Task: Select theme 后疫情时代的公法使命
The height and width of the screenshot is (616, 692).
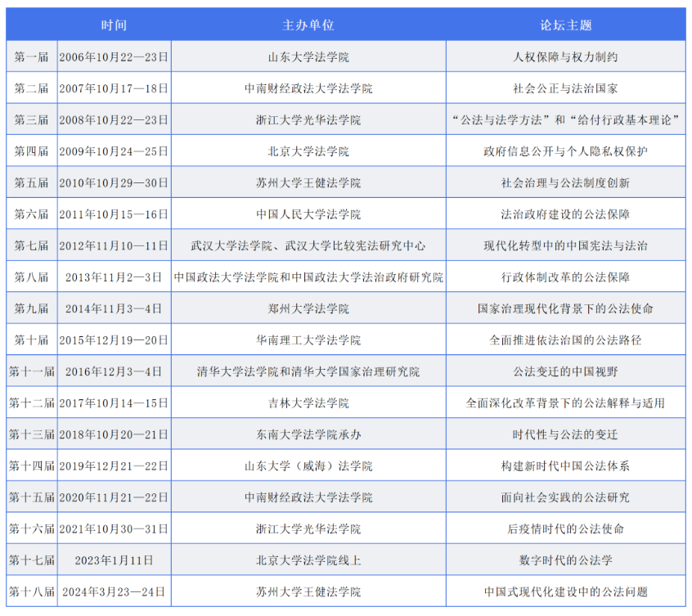Action: tap(565, 528)
